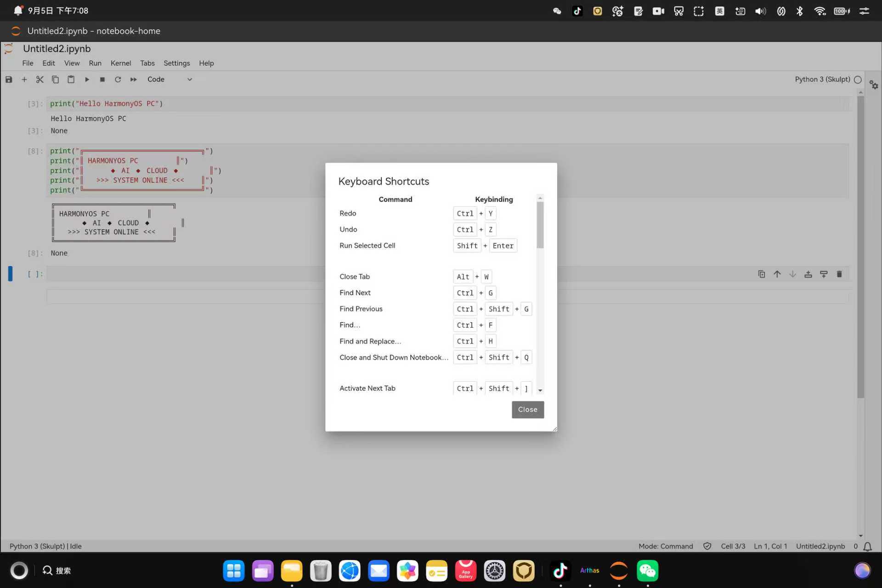The width and height of the screenshot is (882, 588).
Task: Click Ln 1, Col 1 in status bar
Action: click(x=770, y=546)
